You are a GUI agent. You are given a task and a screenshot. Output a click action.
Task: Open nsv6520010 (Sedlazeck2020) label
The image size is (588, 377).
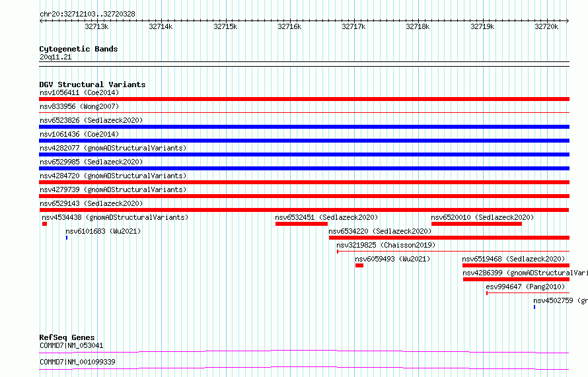(482, 217)
